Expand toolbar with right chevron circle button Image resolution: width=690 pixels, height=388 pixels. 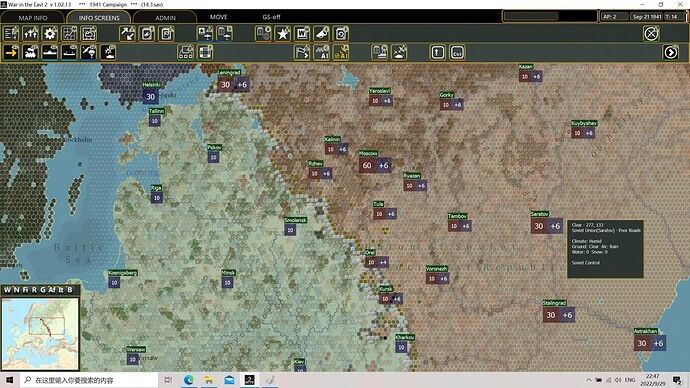[x=670, y=53]
